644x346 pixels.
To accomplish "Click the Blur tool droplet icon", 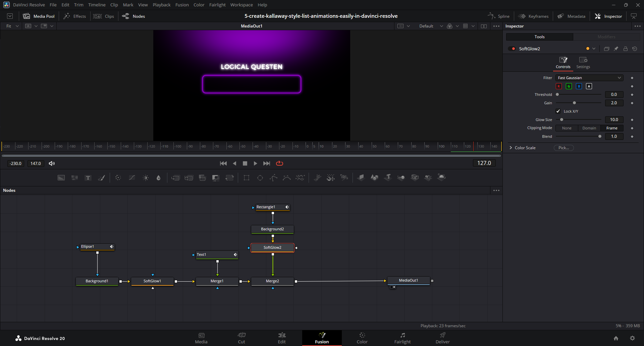I will (159, 178).
